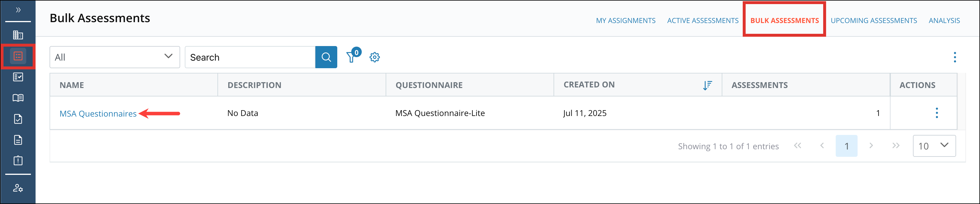Switch to the Active Assessments tab
Image resolution: width=980 pixels, height=204 pixels.
702,21
